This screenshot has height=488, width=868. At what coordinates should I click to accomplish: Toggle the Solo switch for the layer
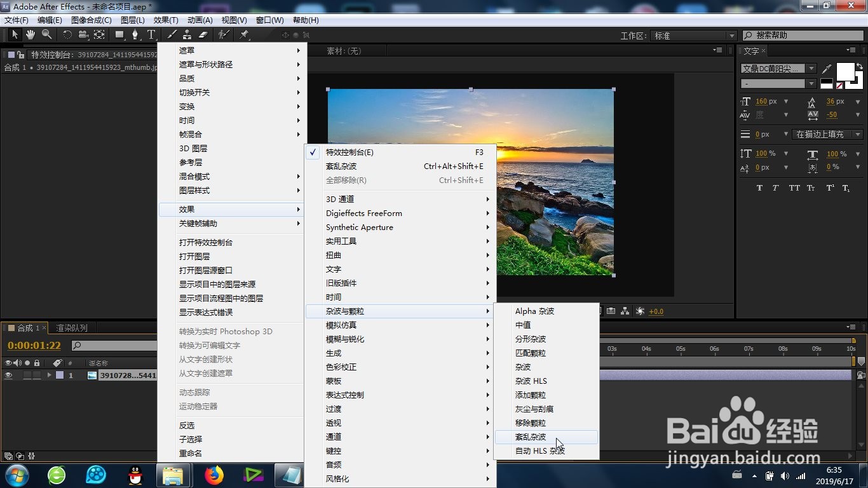27,375
